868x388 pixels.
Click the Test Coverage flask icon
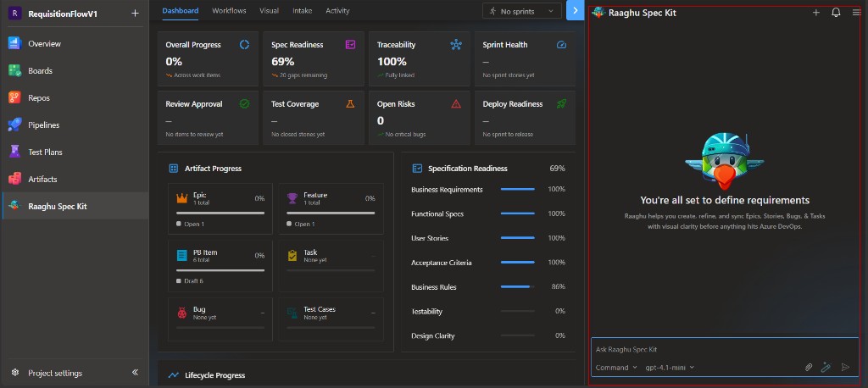[x=350, y=104]
